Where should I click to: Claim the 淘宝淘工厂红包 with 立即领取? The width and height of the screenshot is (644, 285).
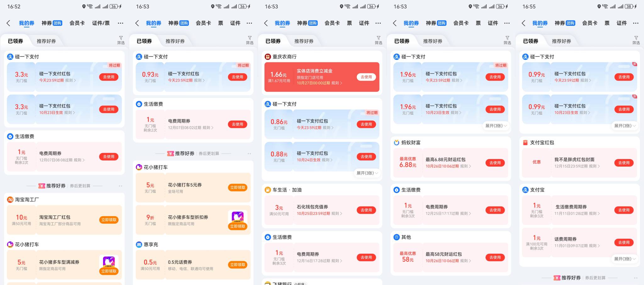tap(109, 220)
